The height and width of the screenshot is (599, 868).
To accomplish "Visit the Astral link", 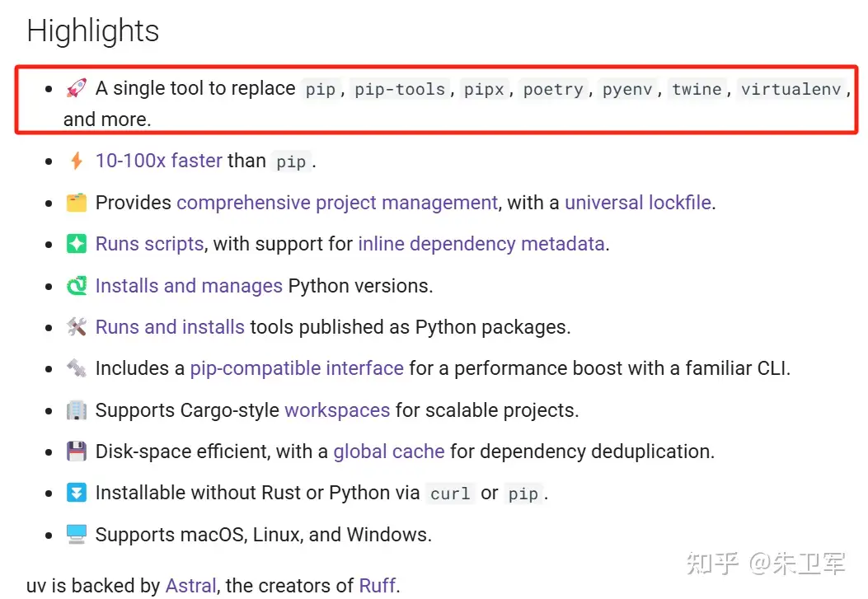I will 190,586.
